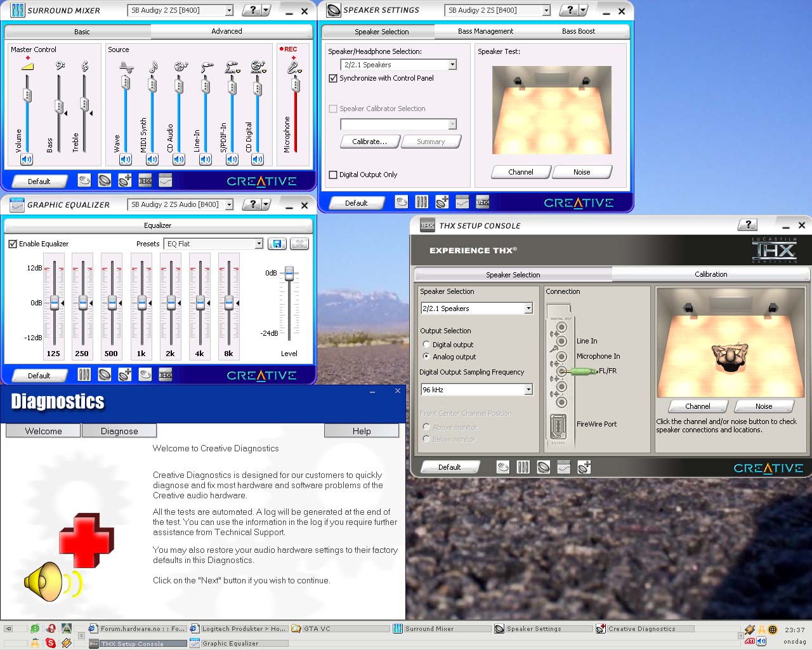Open Forum.hardware.no taskbar item
This screenshot has width=812, height=650.
(137, 628)
